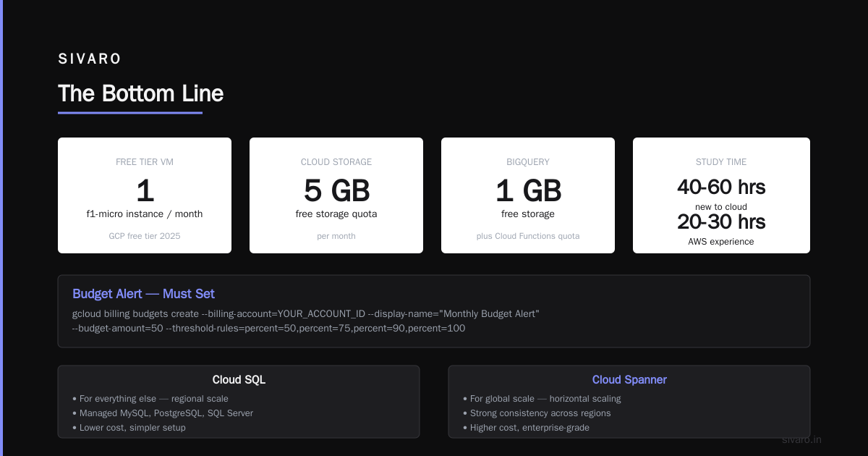Image resolution: width=868 pixels, height=456 pixels.
Task: Click the Higher cost, enterprise-grade bullet
Action: (526, 428)
